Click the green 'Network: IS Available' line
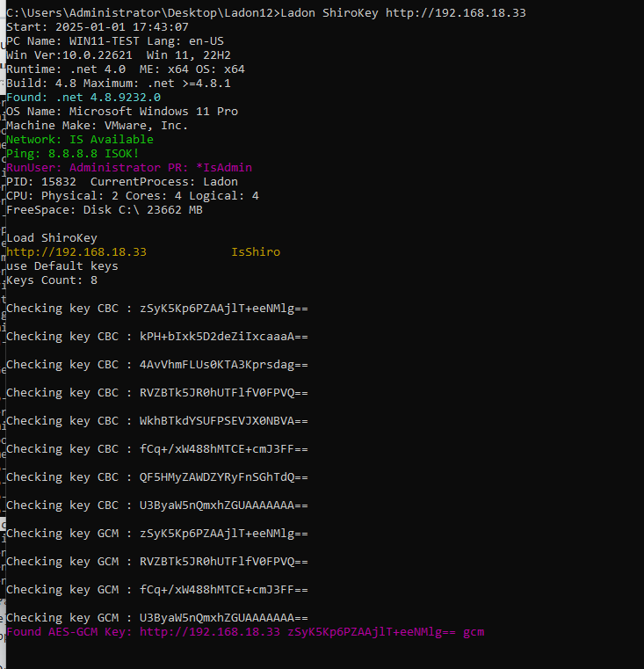 pyautogui.click(x=80, y=140)
